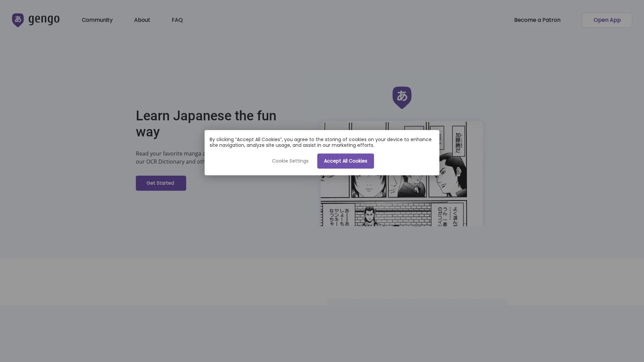Click the gengo shield logo icon in header
644x362 pixels.
(18, 20)
